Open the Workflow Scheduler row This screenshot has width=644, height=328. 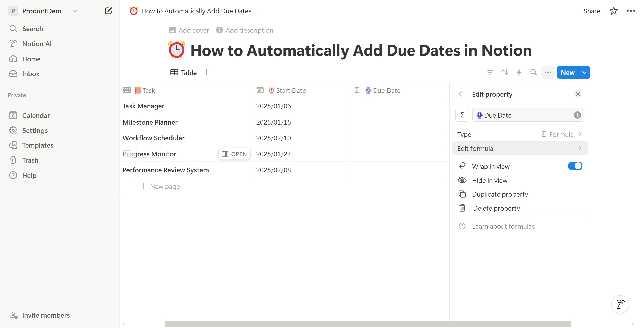pos(153,138)
